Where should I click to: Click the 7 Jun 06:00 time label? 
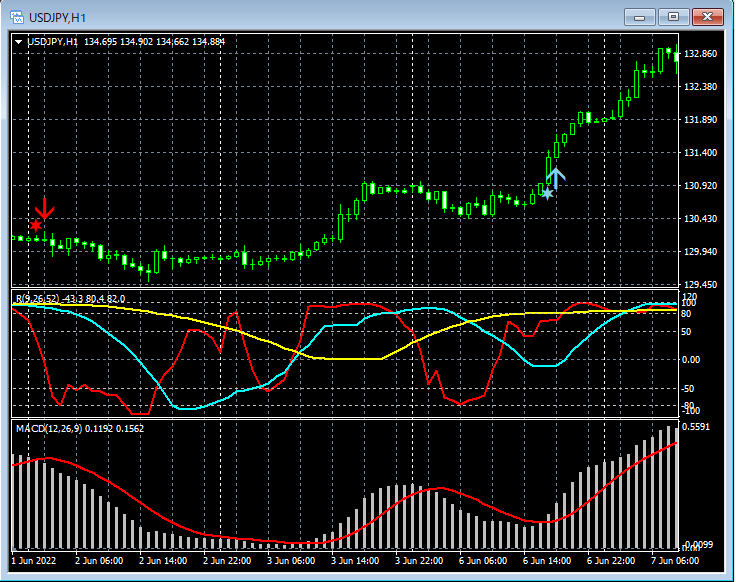click(675, 561)
